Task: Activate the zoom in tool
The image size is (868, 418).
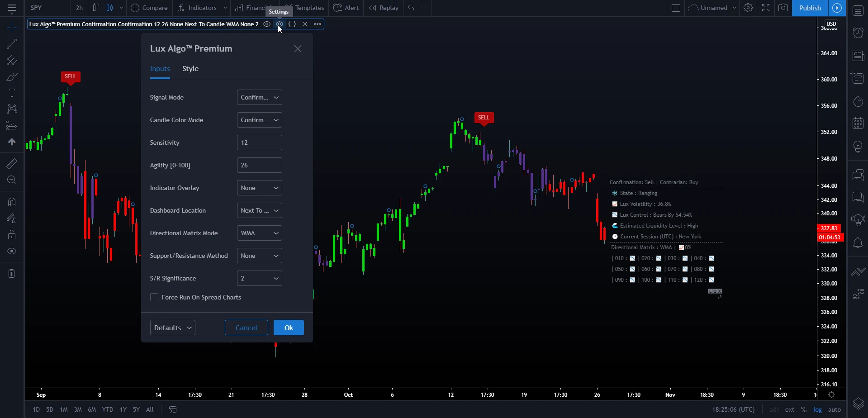Action: tap(12, 180)
